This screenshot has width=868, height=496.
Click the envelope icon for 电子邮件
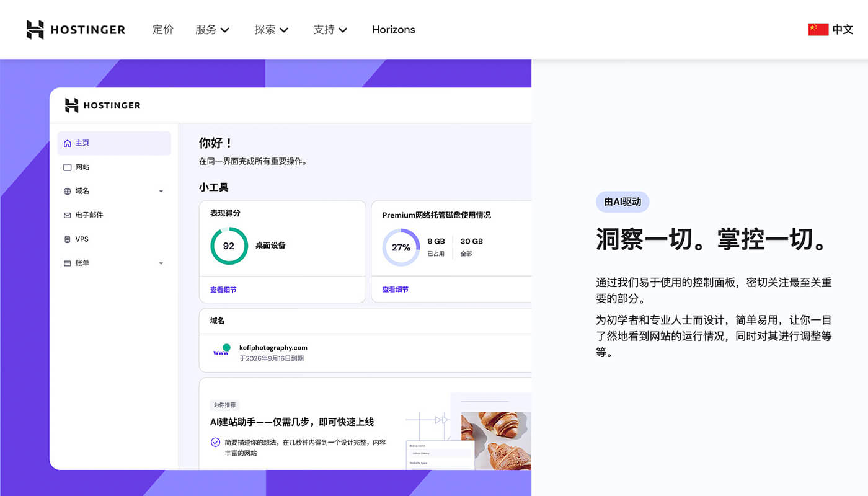point(68,215)
